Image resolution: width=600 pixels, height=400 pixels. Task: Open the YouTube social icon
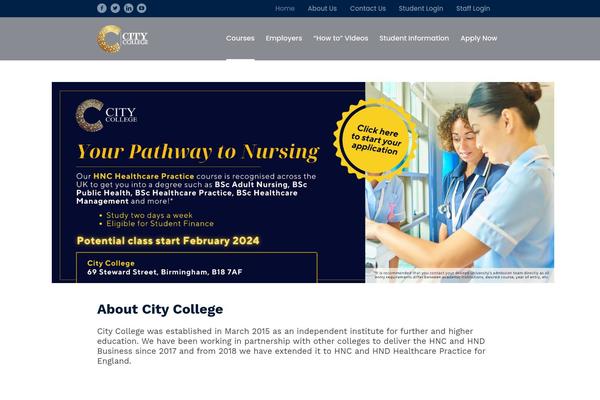click(142, 8)
